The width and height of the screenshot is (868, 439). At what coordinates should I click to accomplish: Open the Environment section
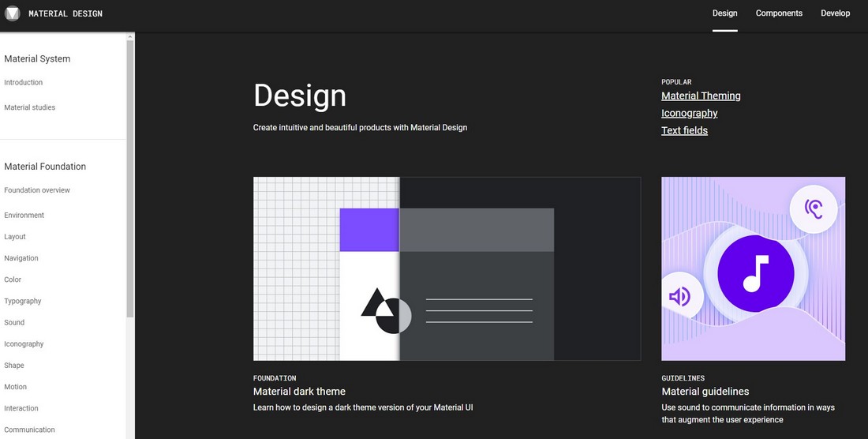pos(24,216)
